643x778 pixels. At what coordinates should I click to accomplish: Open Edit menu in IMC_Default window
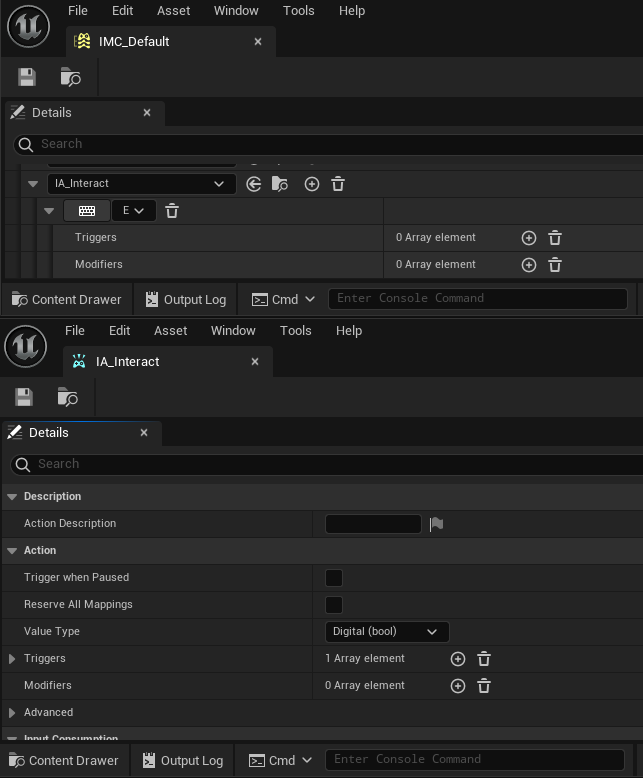[123, 10]
